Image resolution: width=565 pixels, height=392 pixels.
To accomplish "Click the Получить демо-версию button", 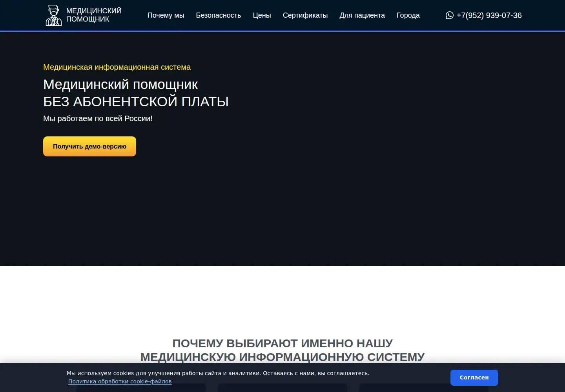I will click(89, 146).
